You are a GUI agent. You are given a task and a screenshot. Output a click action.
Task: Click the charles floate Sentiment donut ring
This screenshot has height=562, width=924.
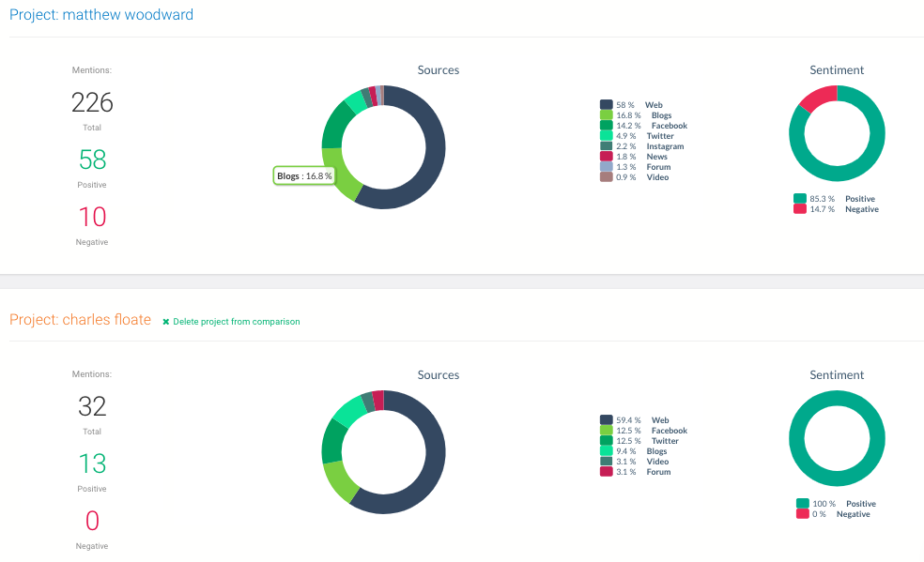[x=837, y=478]
